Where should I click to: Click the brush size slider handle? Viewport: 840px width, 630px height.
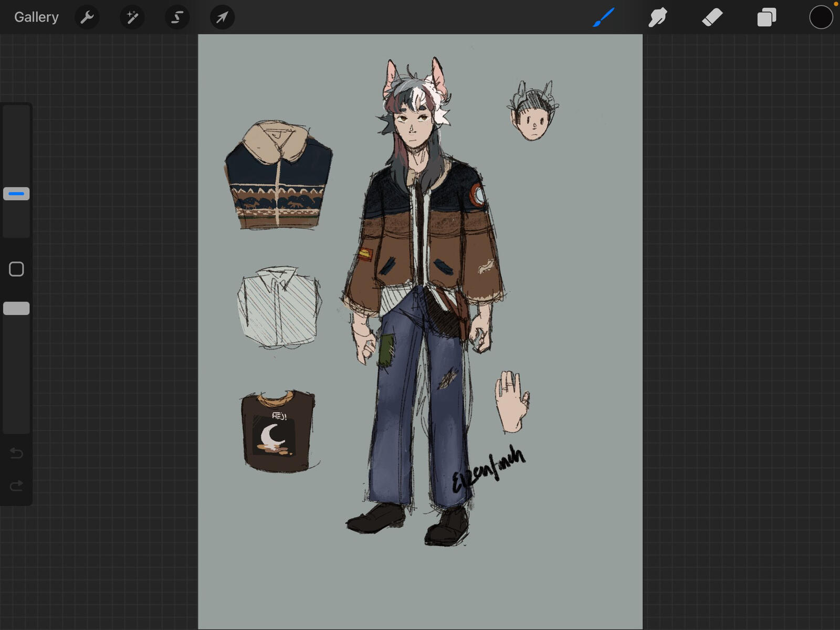(x=16, y=194)
